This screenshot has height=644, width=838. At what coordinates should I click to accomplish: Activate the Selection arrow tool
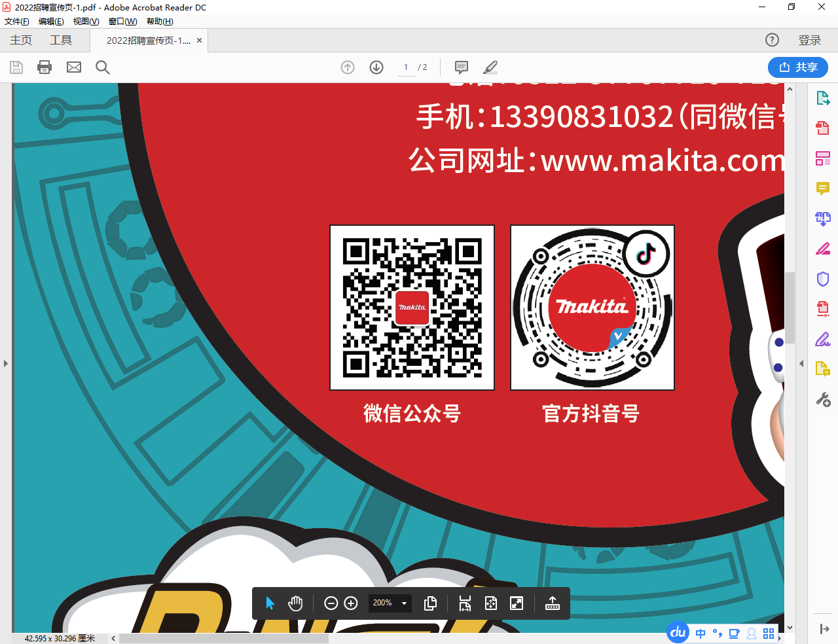click(270, 603)
